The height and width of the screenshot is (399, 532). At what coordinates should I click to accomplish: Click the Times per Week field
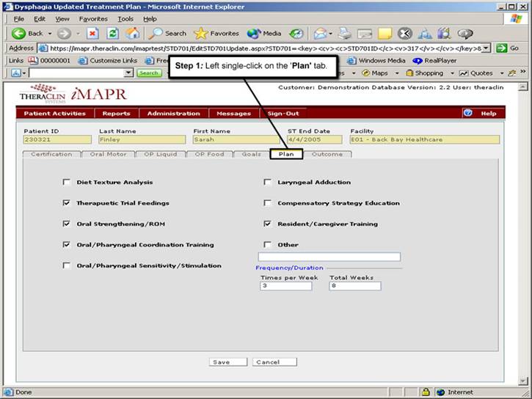pos(285,286)
